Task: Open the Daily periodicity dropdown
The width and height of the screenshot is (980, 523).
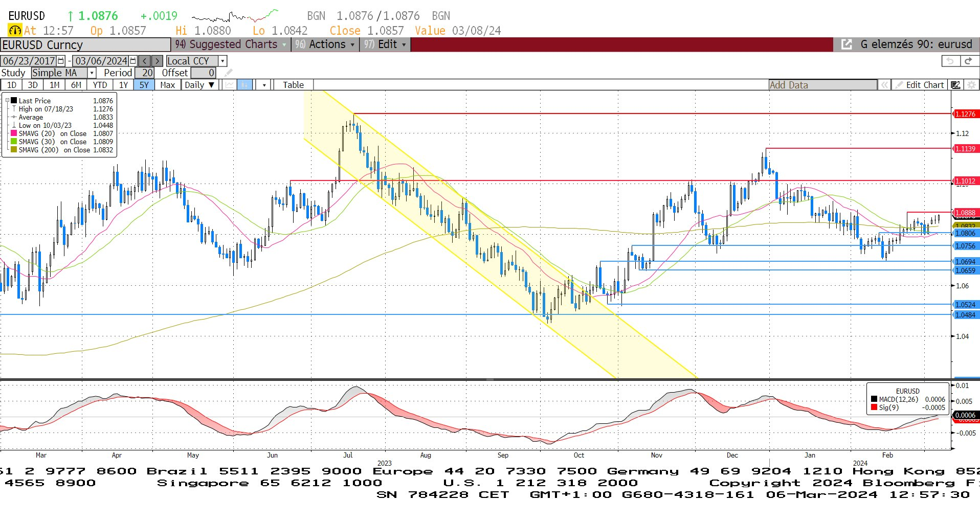Action: [199, 85]
